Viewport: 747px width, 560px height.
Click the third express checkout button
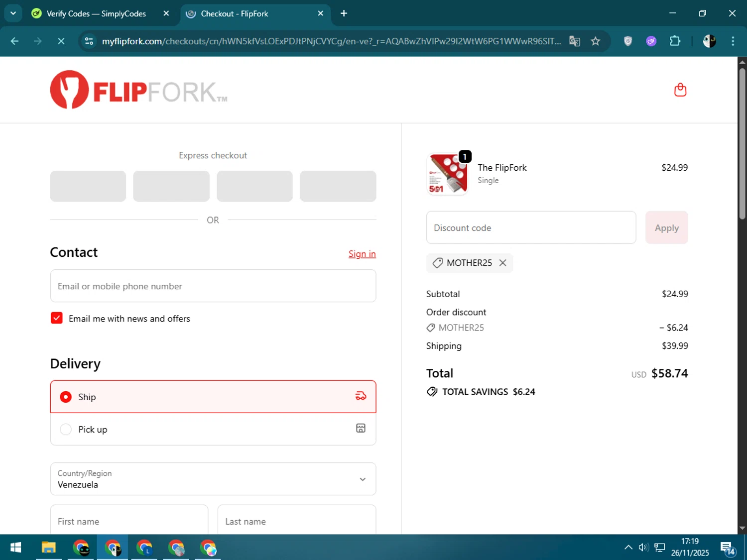pyautogui.click(x=254, y=186)
